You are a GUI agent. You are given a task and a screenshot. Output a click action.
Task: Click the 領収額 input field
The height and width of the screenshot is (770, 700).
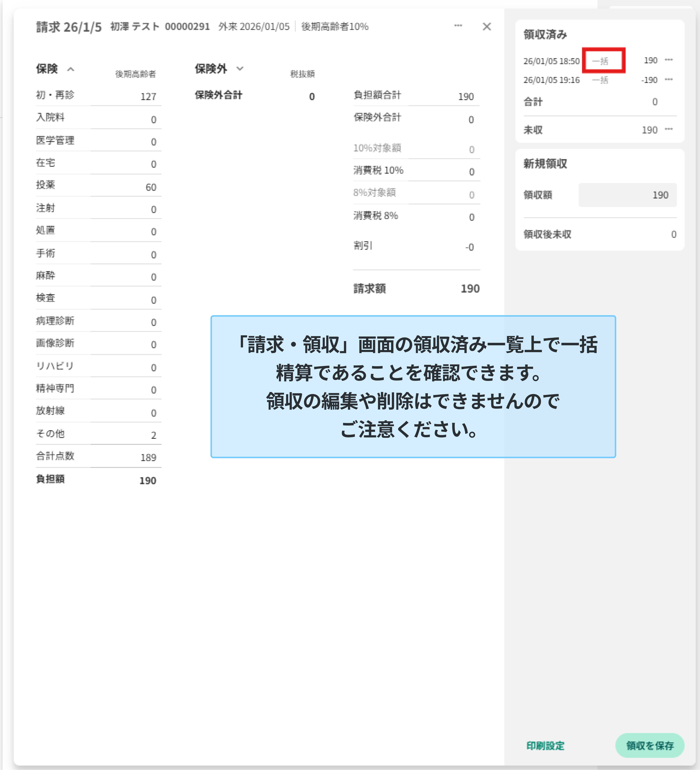(x=627, y=195)
